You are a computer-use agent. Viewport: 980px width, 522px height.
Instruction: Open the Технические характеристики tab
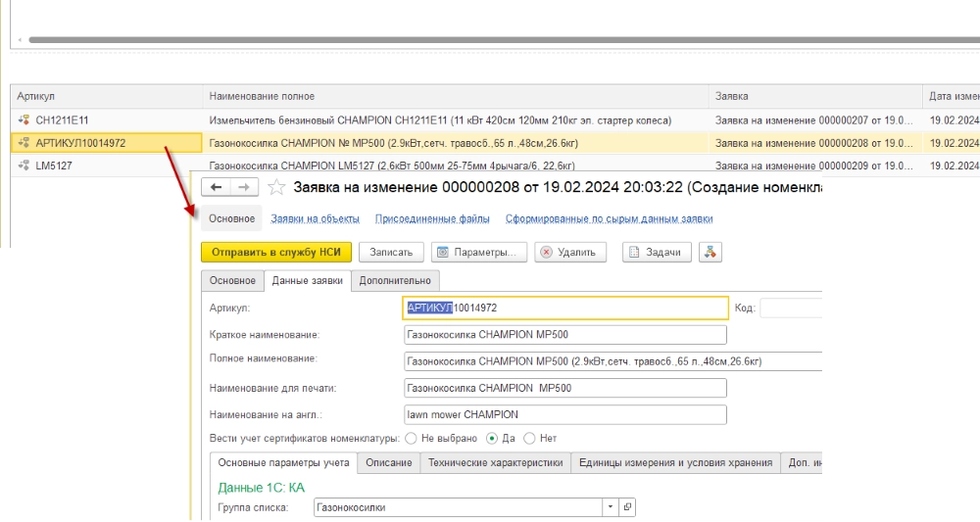(x=496, y=462)
